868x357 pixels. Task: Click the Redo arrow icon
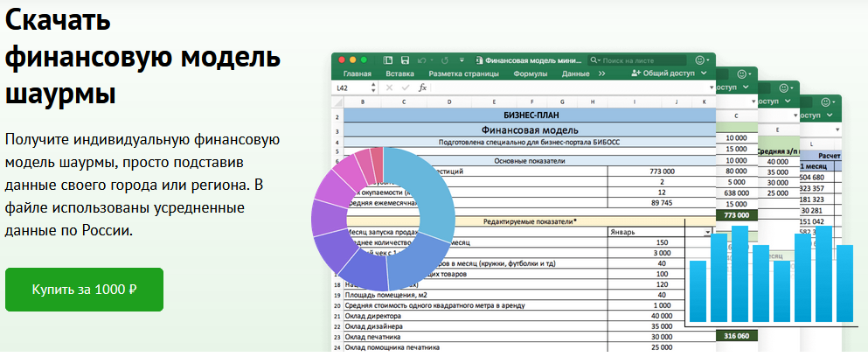pyautogui.click(x=445, y=60)
